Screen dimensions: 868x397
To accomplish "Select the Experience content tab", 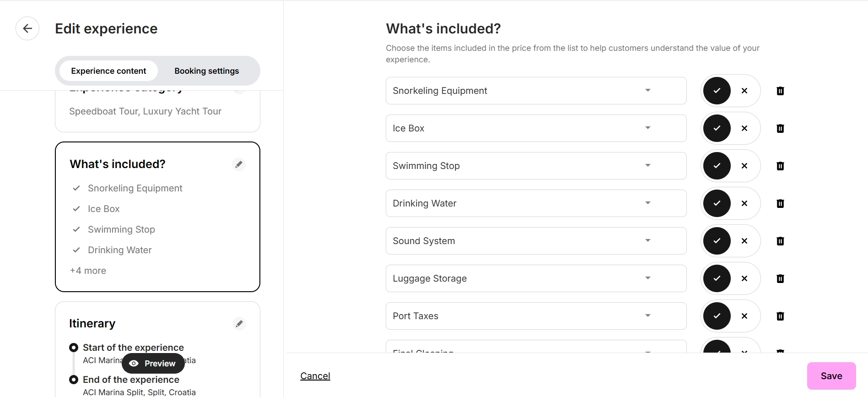I will tap(108, 71).
